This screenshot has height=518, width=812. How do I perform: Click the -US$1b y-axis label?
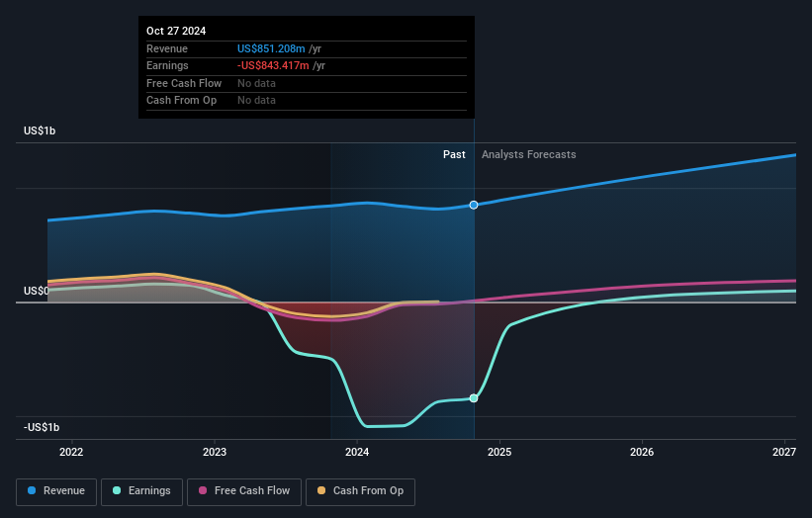tap(42, 427)
